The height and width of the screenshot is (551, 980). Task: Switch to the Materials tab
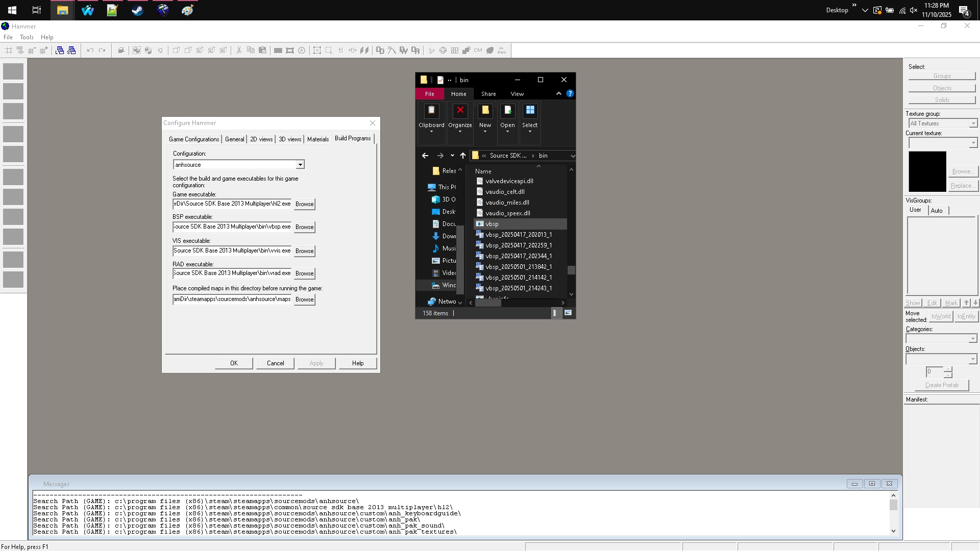pyautogui.click(x=318, y=139)
